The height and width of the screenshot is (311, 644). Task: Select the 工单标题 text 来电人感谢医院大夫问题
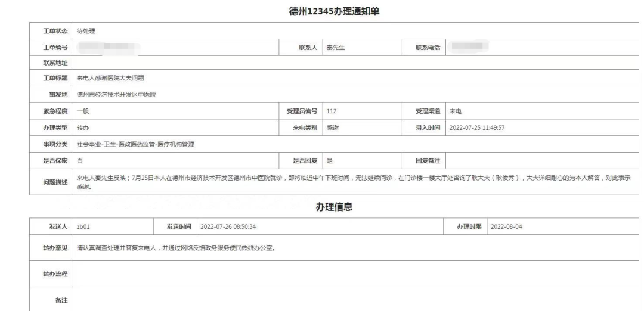click(x=111, y=78)
